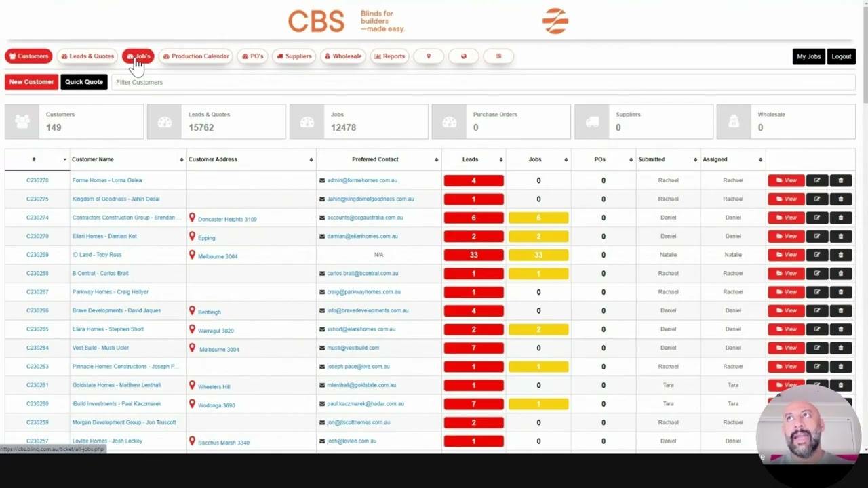
Task: Click the New Customer button
Action: (31, 82)
